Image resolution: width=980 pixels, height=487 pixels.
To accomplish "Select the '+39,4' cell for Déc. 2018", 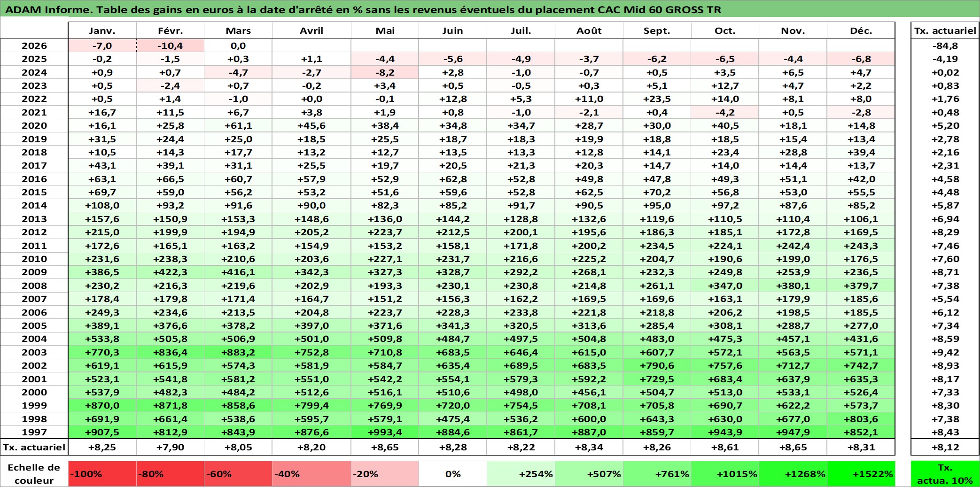I will (861, 152).
